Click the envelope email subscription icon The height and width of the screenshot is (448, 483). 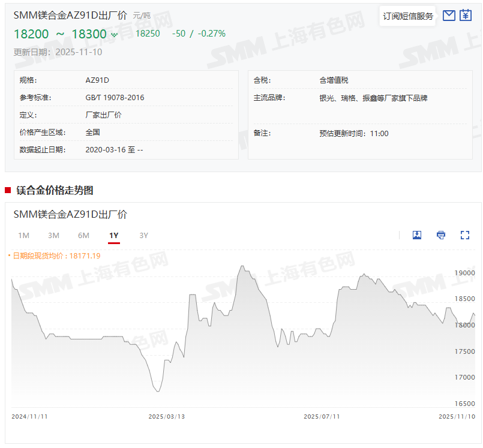click(x=449, y=16)
